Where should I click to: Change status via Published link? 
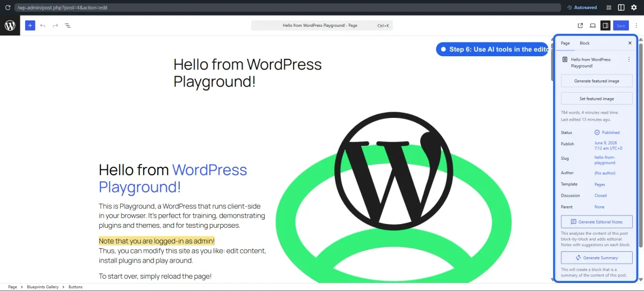click(607, 132)
